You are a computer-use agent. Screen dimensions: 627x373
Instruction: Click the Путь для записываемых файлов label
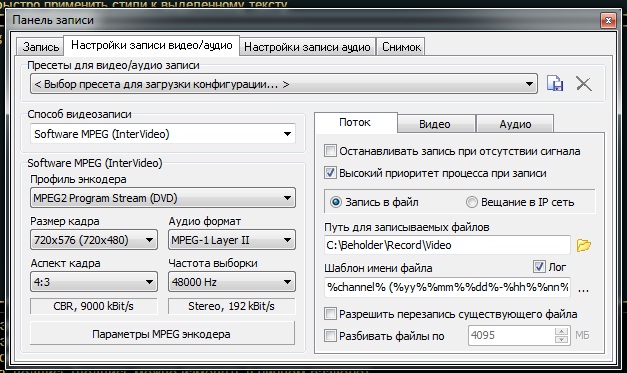[x=407, y=227]
